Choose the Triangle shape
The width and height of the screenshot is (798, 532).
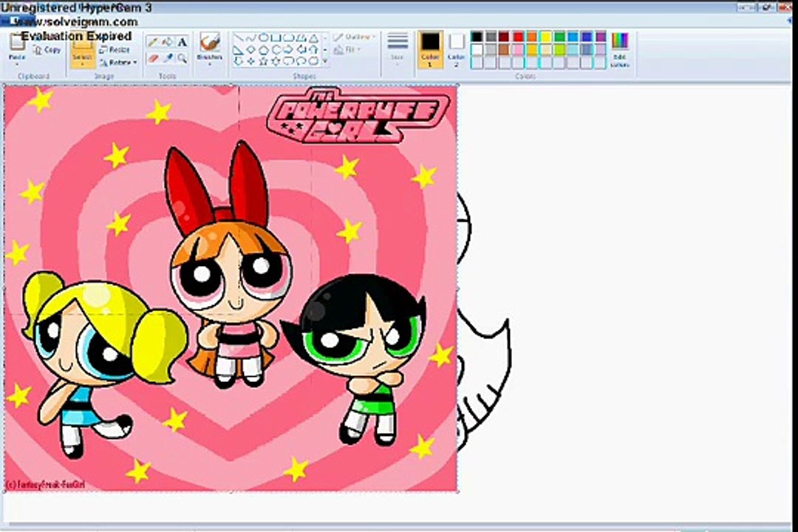(x=313, y=38)
